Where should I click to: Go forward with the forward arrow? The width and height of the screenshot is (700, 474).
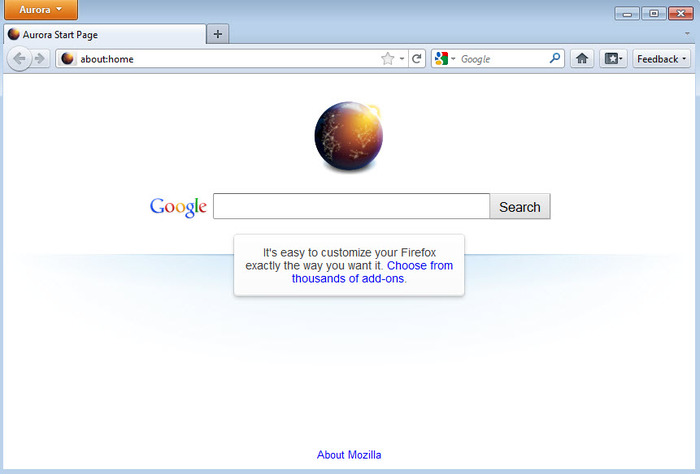point(40,58)
